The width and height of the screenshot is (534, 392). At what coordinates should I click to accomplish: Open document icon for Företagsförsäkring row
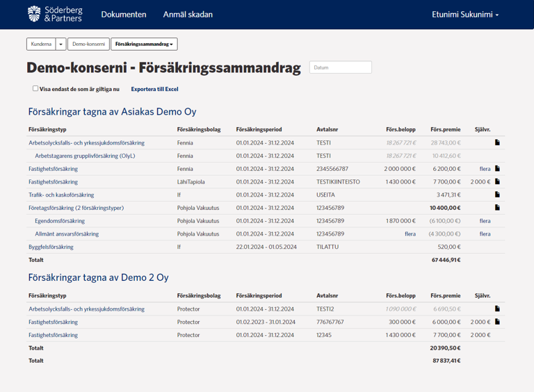[497, 208]
